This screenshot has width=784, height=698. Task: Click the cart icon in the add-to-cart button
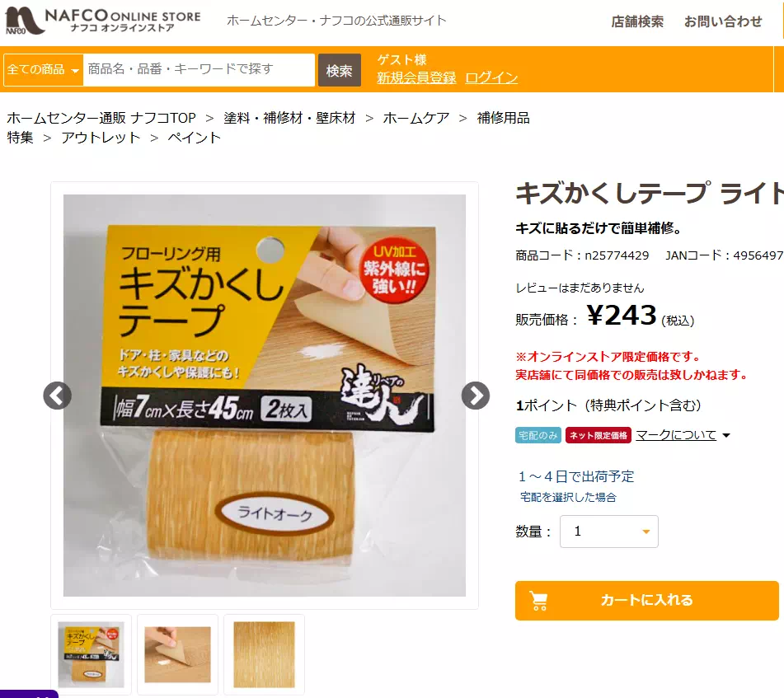538,601
